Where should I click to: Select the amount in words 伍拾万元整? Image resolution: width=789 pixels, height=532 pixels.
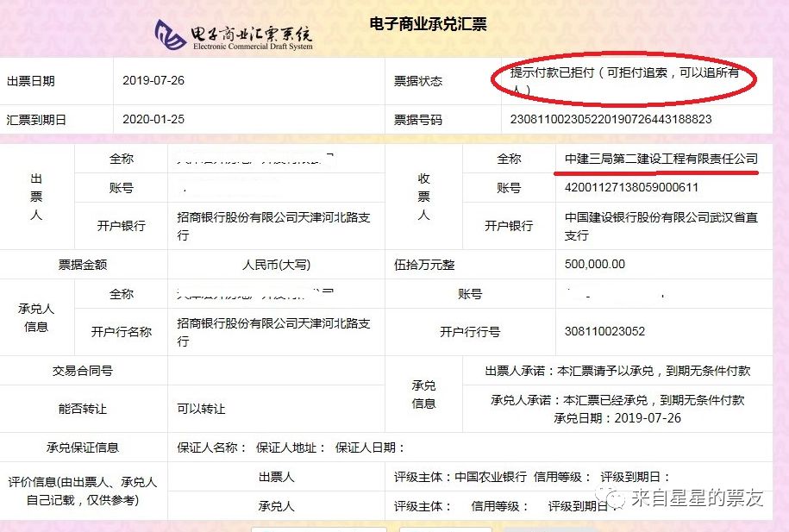(x=424, y=265)
